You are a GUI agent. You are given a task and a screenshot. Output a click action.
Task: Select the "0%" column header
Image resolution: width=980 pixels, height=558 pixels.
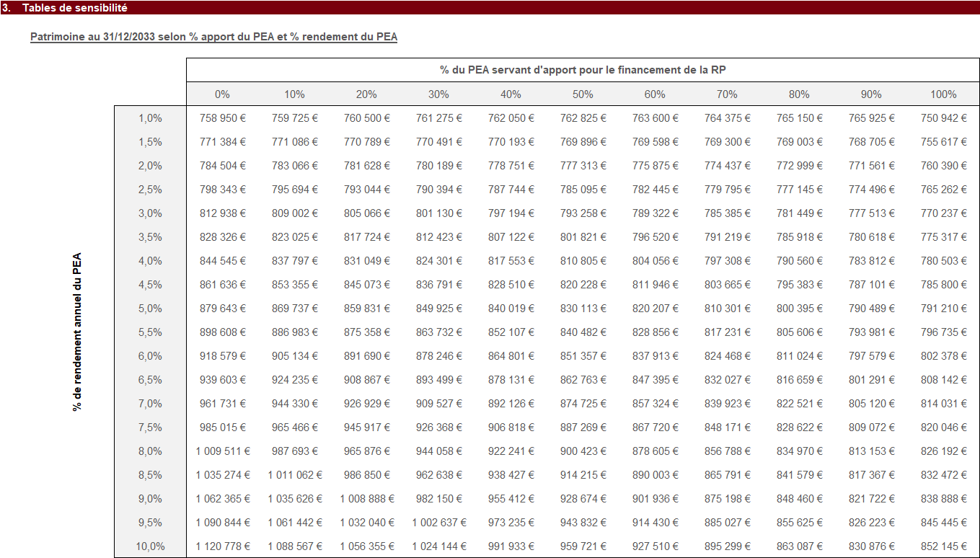pyautogui.click(x=222, y=94)
